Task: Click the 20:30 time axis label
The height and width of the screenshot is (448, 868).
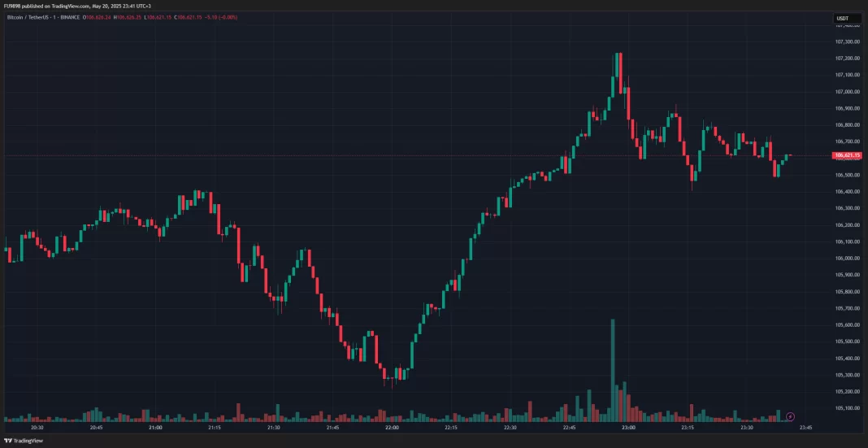Action: 37,427
